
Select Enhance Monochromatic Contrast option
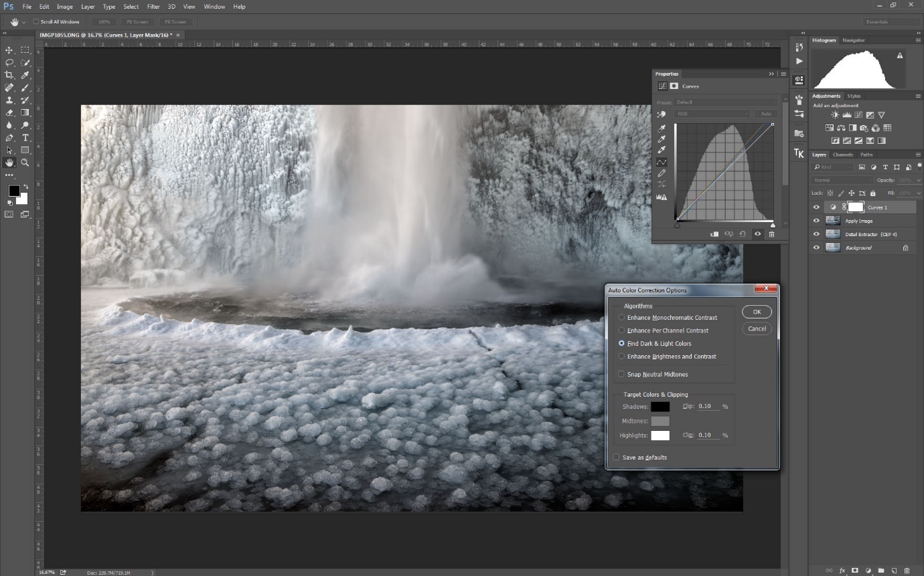621,318
